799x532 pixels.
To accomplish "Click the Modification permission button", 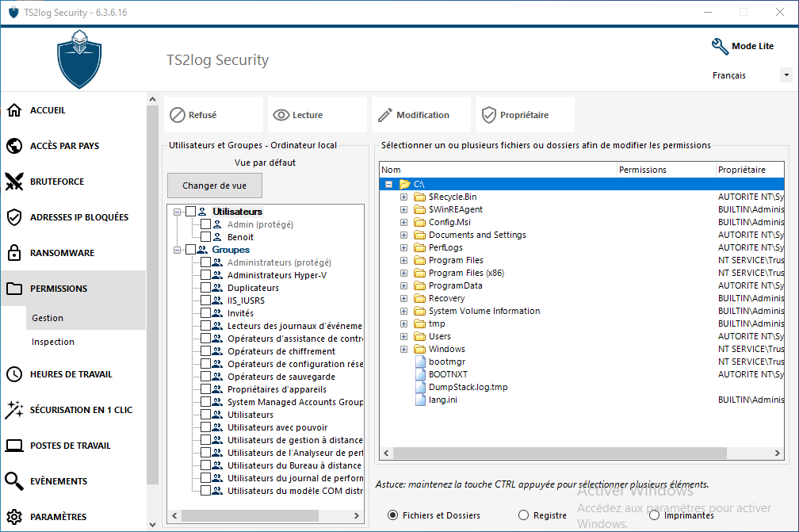I will (x=422, y=115).
